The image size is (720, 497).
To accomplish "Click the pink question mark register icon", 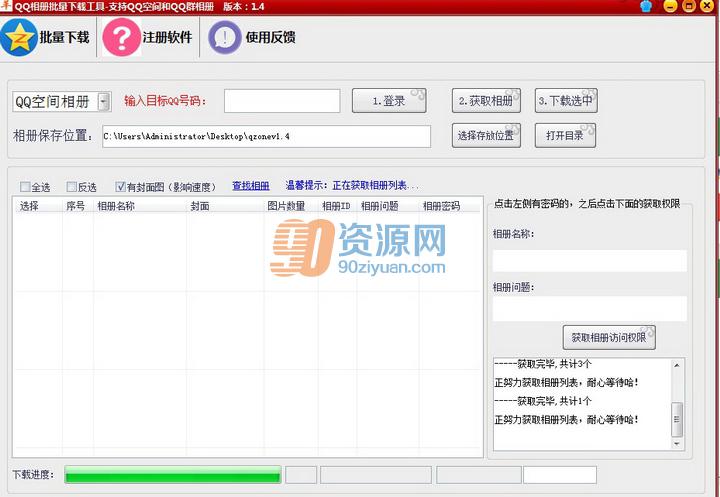I will pos(121,38).
